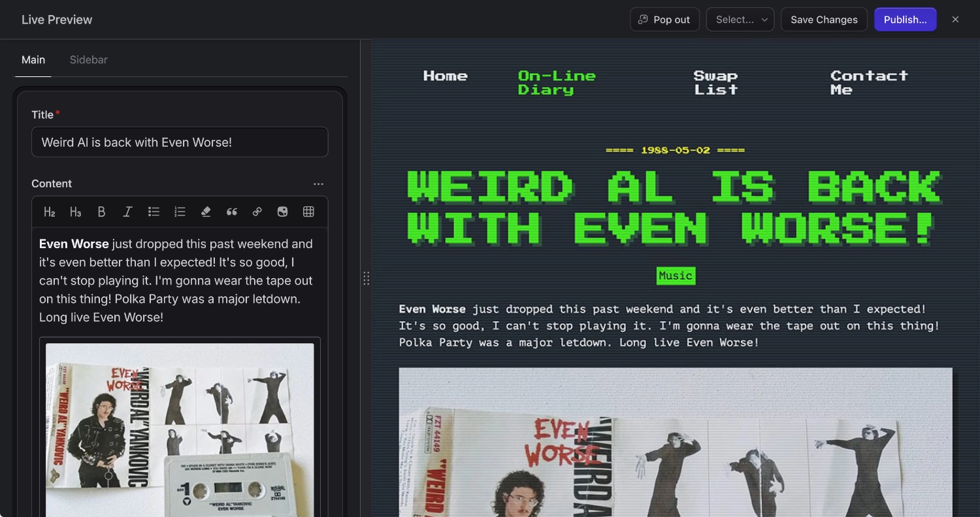Expand Content field options menu

click(x=318, y=184)
